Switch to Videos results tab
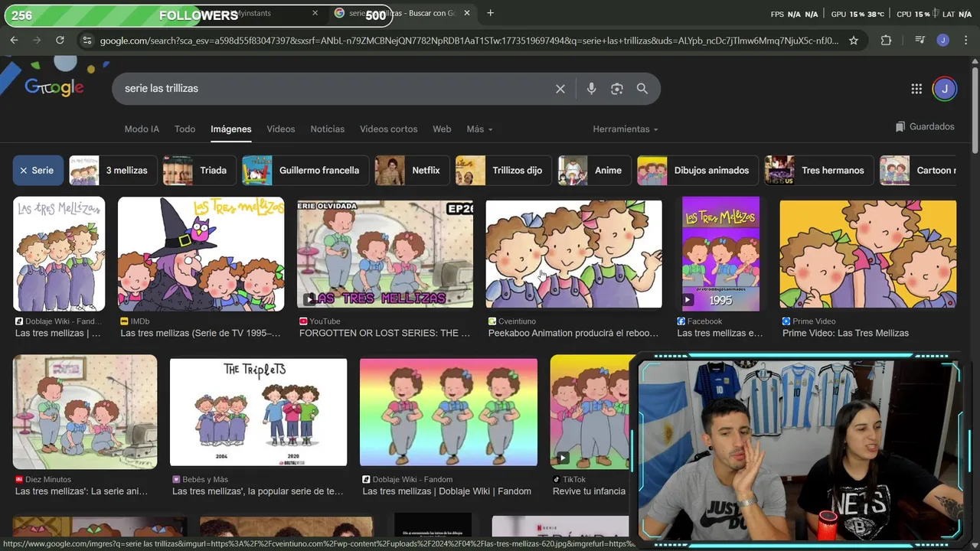Screen dimensions: 980x551 [281, 129]
